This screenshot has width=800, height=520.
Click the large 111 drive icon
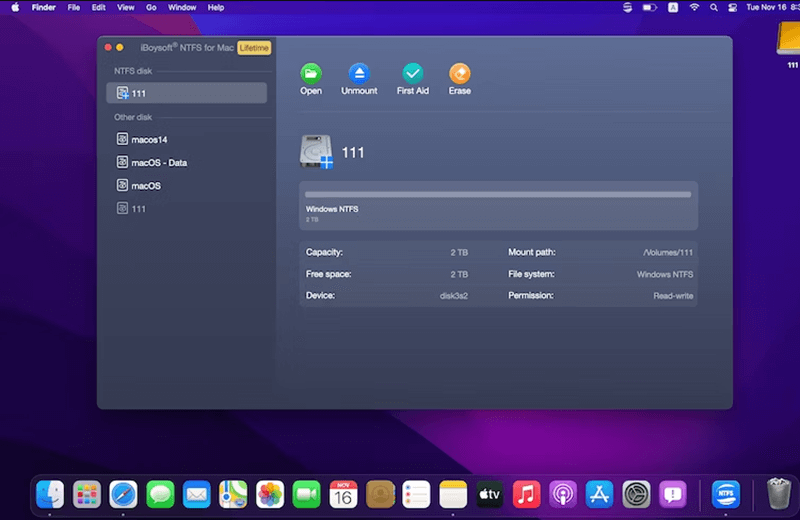pyautogui.click(x=316, y=152)
